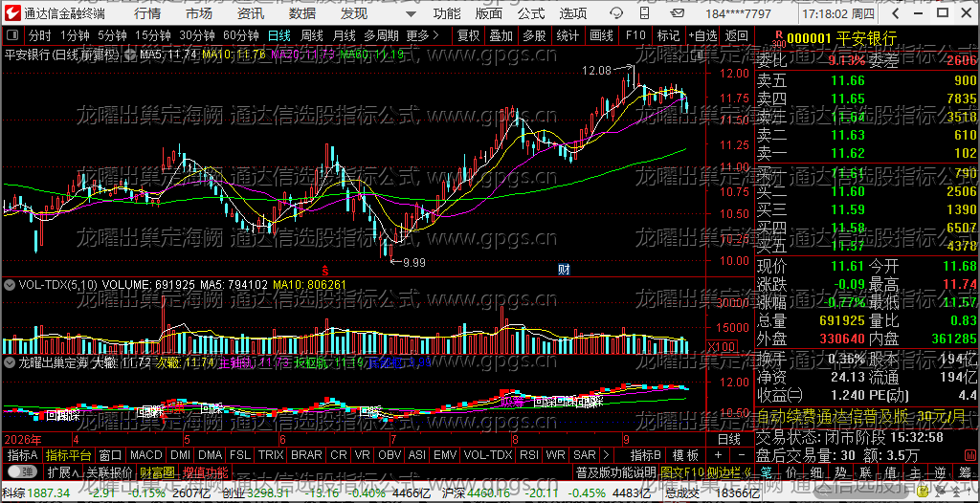Select the 势 tab in the side panel
980x503 pixels.
click(x=841, y=471)
